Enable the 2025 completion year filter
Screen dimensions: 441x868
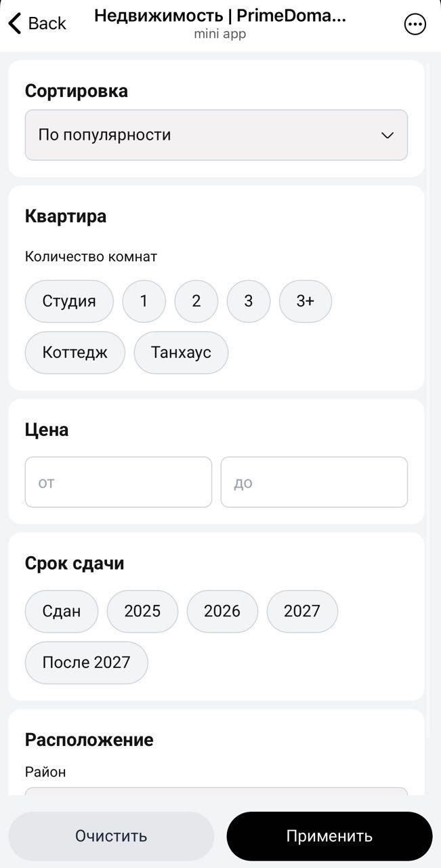(x=142, y=611)
